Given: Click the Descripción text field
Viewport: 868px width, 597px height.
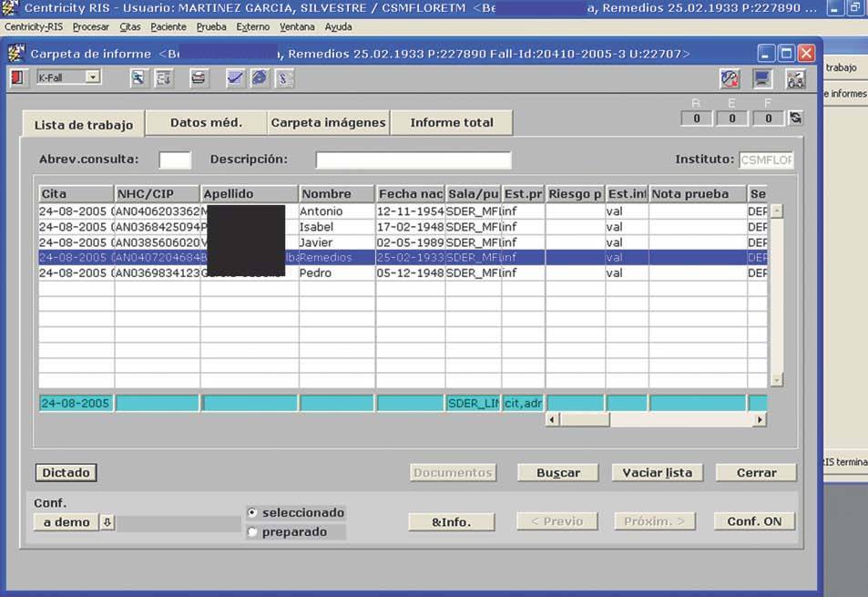Looking at the screenshot, I should pos(413,160).
